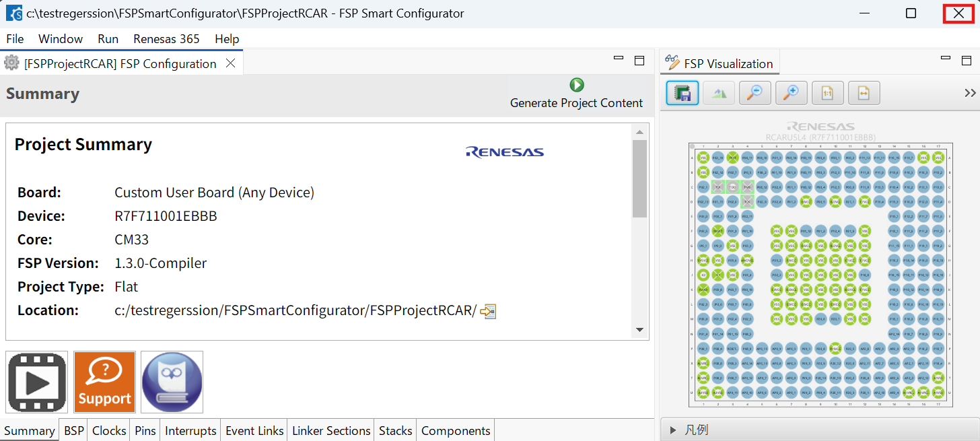Switch to the Pins tab

[145, 430]
